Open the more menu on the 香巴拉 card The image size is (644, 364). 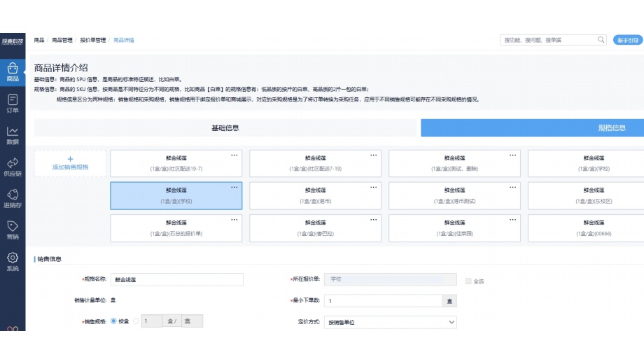(373, 220)
